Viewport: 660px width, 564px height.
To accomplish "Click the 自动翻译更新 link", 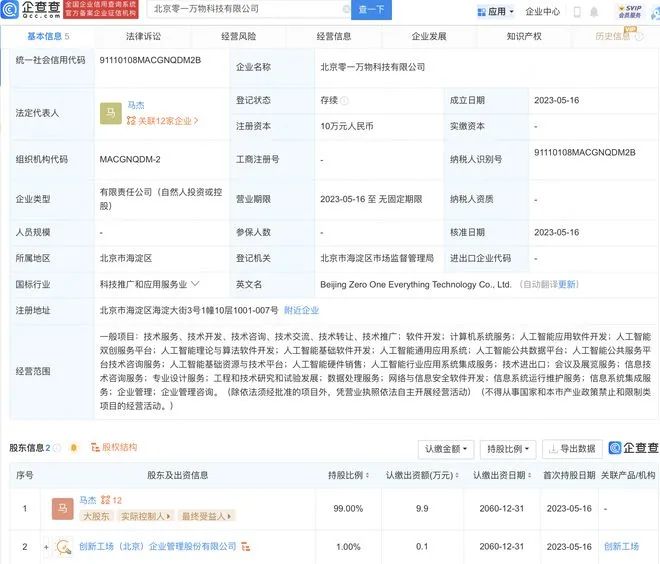I will 549,285.
